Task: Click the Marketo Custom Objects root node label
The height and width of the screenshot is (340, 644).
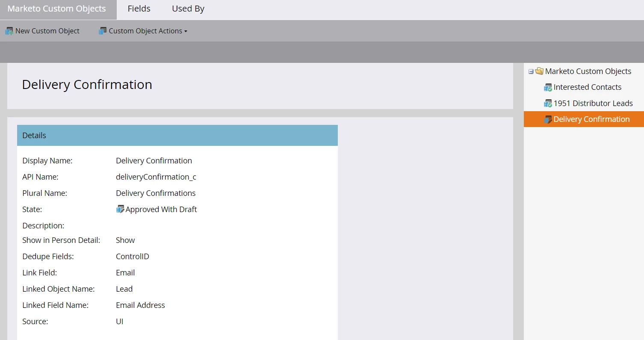Action: coord(588,71)
